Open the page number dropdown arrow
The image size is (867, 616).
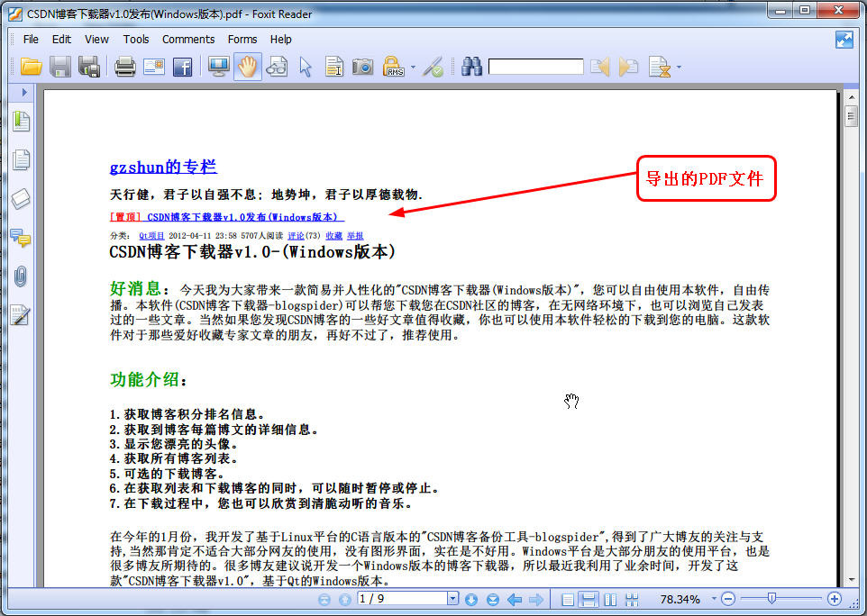click(452, 598)
